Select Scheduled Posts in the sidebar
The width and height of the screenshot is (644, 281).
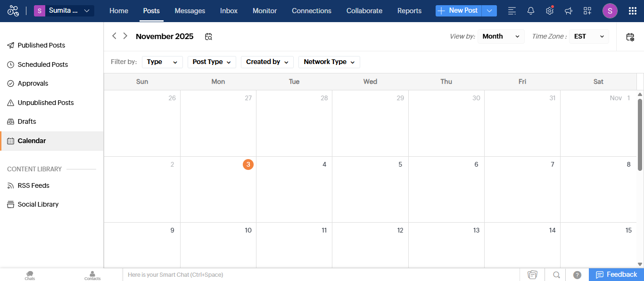pos(42,64)
